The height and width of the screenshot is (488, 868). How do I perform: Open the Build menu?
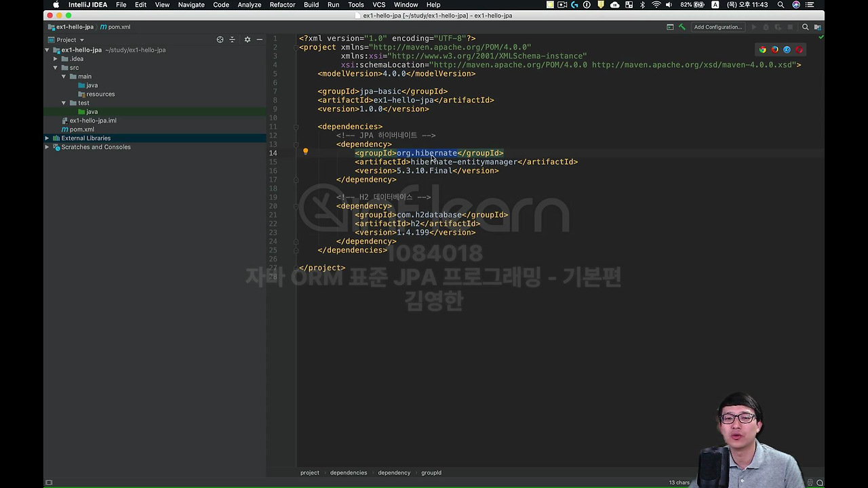pos(311,5)
